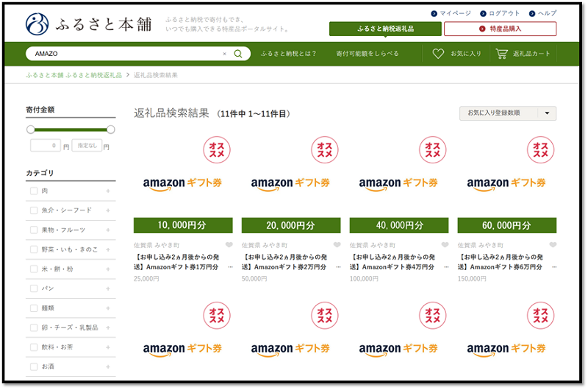Expand the 野菜・いも・きのこ plus sign
This screenshot has height=390, width=588.
[x=108, y=249]
